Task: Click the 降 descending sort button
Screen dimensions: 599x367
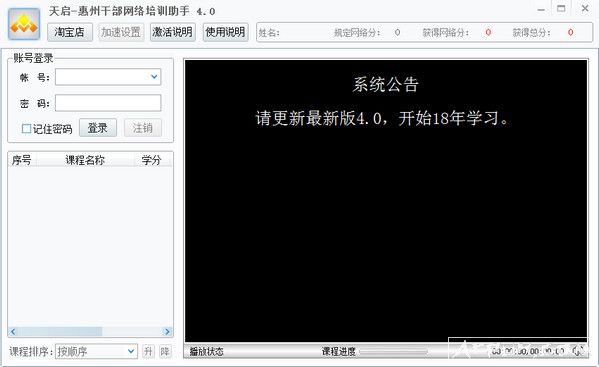Action: pos(165,351)
